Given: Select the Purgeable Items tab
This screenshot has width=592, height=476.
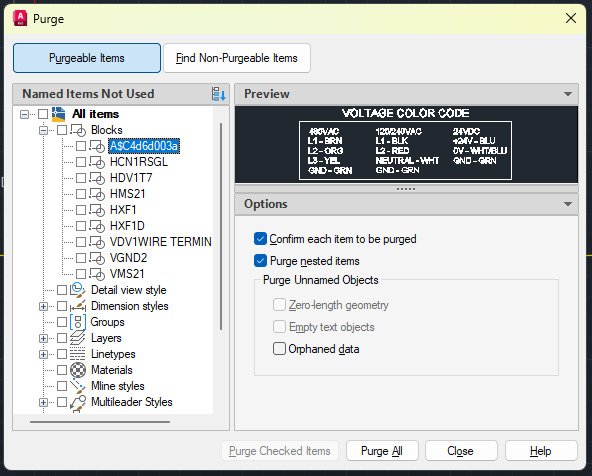Looking at the screenshot, I should 87,58.
